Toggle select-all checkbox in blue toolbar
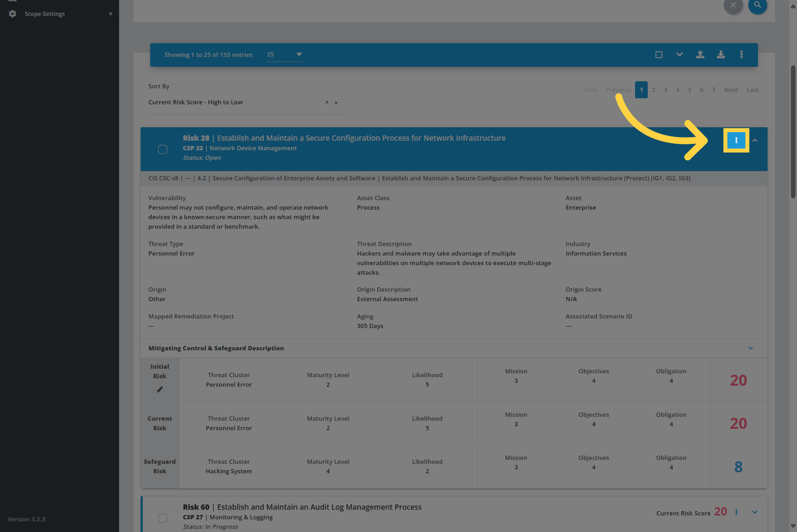 click(x=659, y=55)
